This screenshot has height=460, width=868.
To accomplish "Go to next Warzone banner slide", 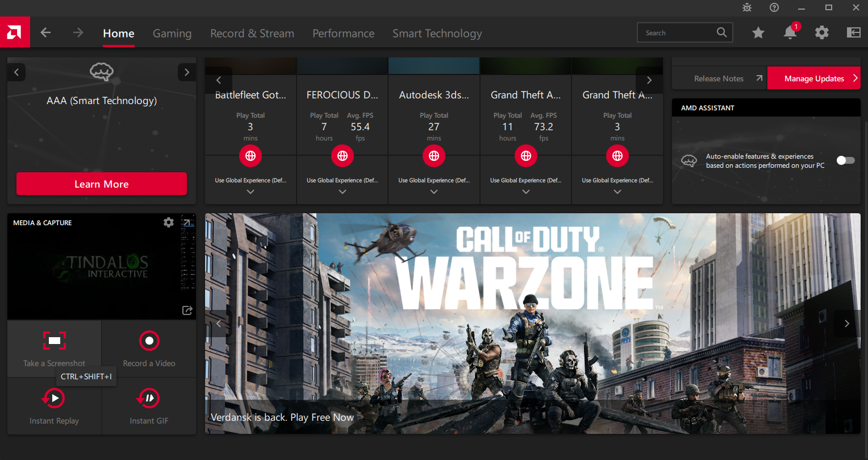I will 847,324.
